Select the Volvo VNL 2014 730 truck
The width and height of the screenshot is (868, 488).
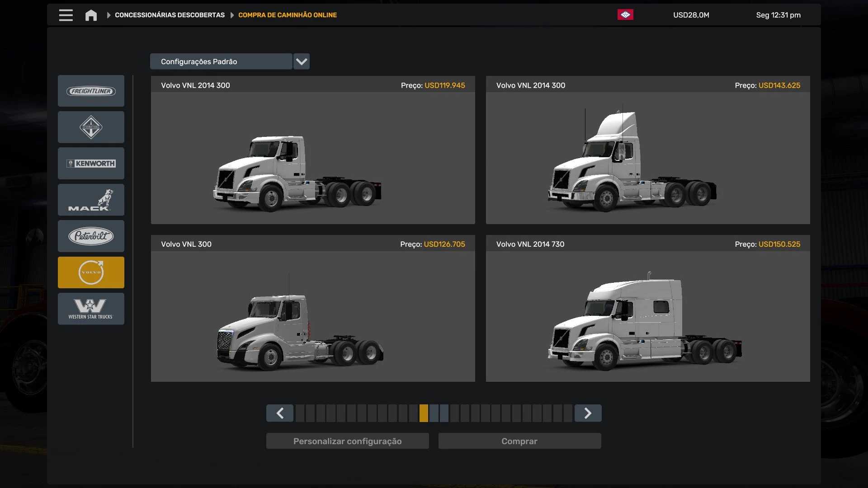click(647, 316)
